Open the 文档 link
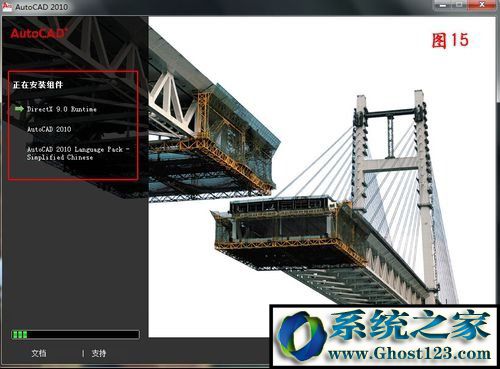This screenshot has height=369, width=500. pos(39,353)
